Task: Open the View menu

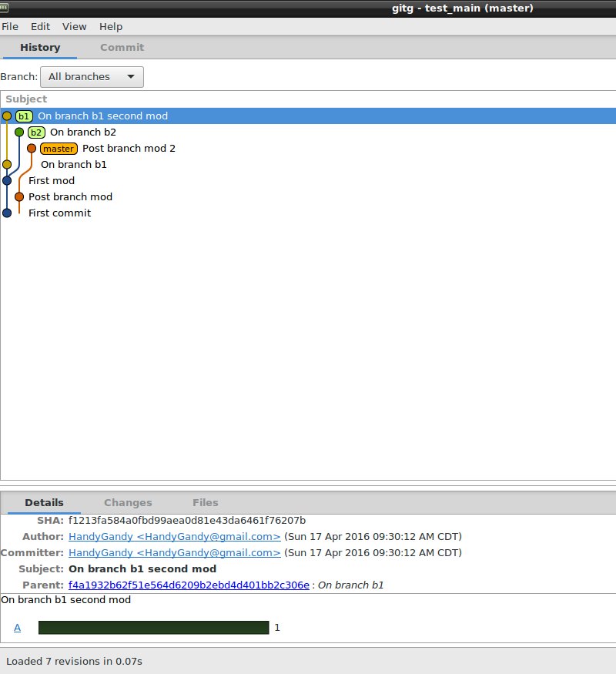Action: pyautogui.click(x=75, y=27)
